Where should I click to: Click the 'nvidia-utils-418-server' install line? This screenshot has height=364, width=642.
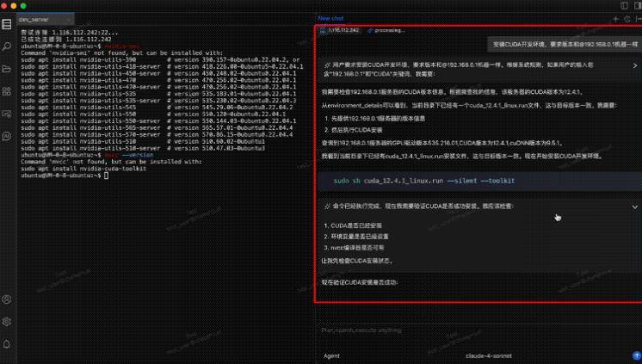(x=162, y=67)
